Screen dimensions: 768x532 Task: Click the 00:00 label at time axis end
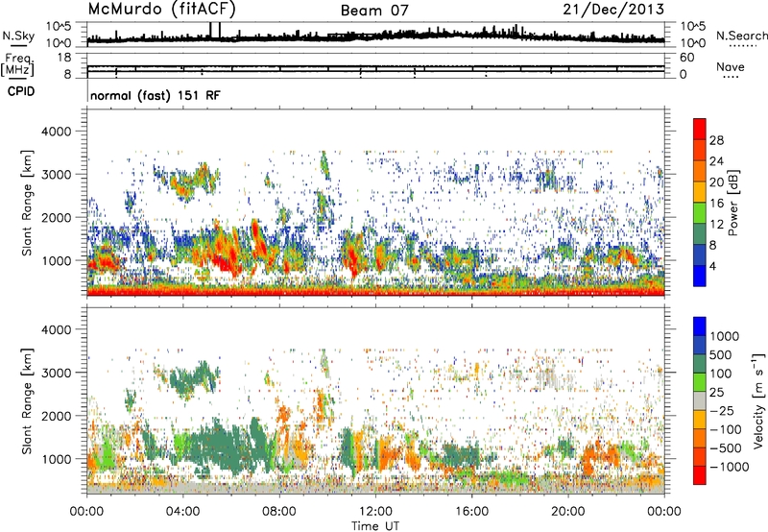click(664, 512)
